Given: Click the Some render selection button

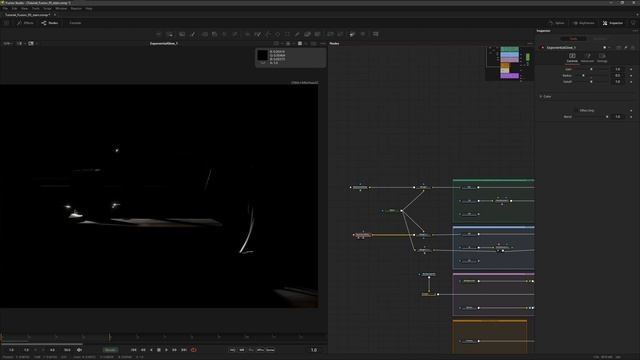Looking at the screenshot, I should pos(270,350).
